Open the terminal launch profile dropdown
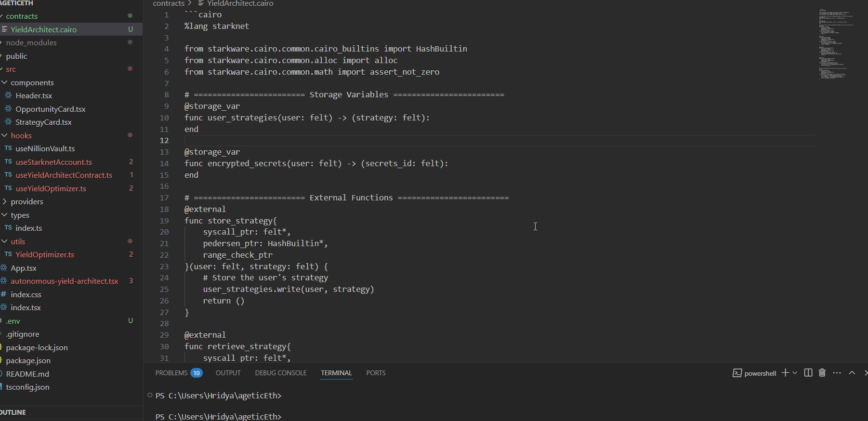This screenshot has height=421, width=868. 795,373
